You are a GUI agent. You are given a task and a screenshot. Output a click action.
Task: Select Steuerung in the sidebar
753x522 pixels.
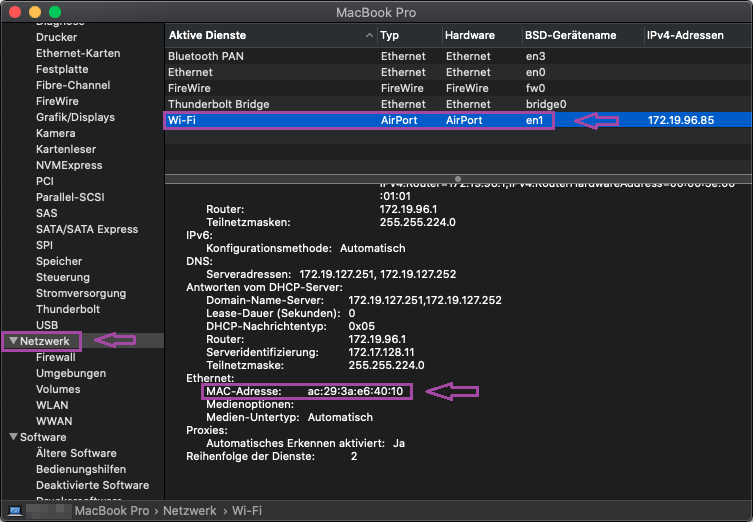point(63,277)
